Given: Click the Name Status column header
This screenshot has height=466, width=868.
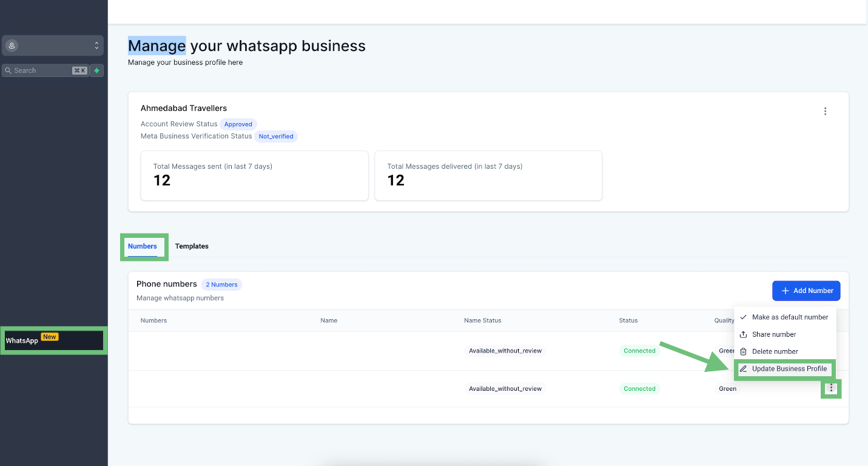Looking at the screenshot, I should tap(483, 320).
